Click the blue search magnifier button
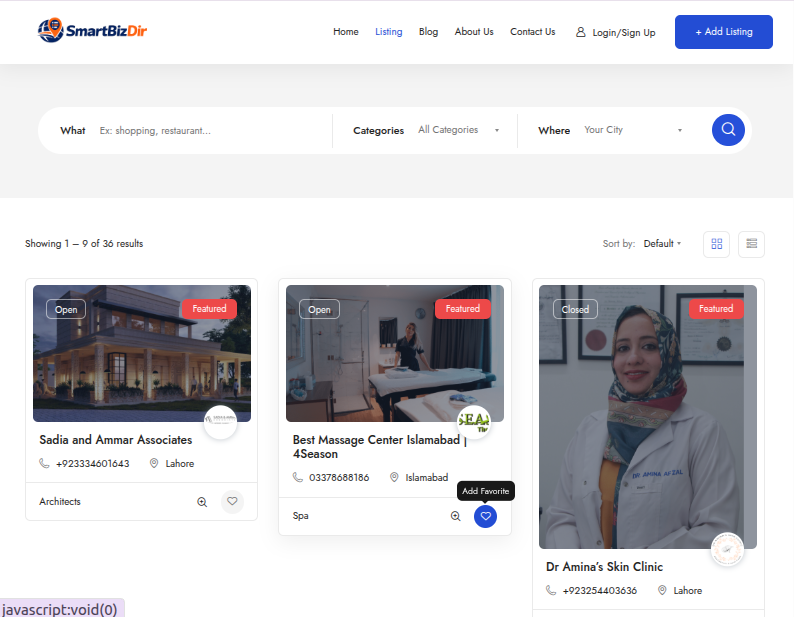Viewport: 794px width, 617px height. [728, 130]
